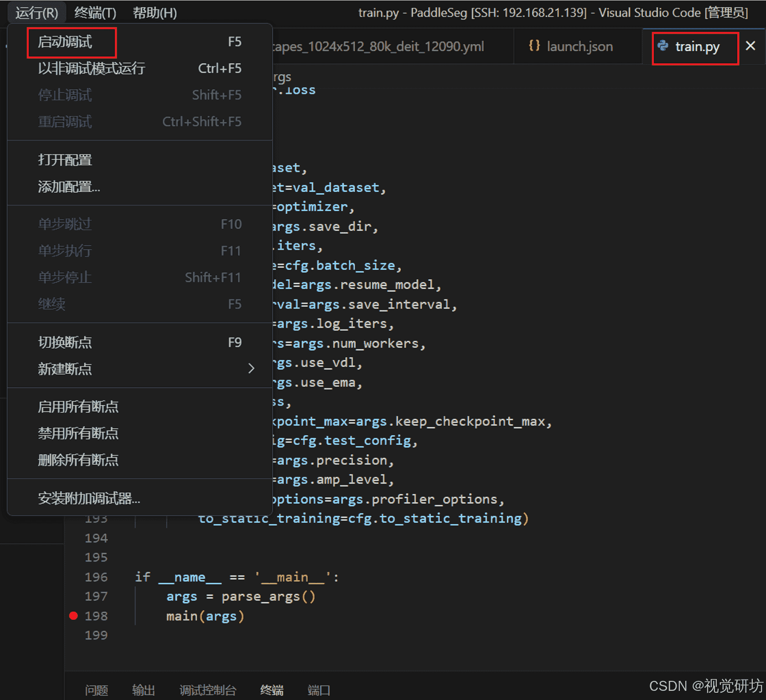Click line number 196 in the editor gutter
766x700 pixels.
click(x=96, y=576)
